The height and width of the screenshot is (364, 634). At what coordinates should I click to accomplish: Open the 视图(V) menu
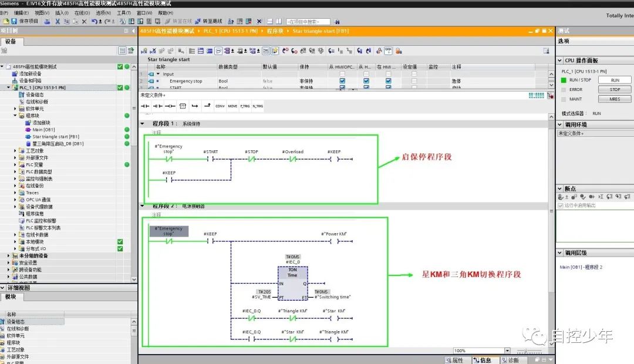[42, 13]
